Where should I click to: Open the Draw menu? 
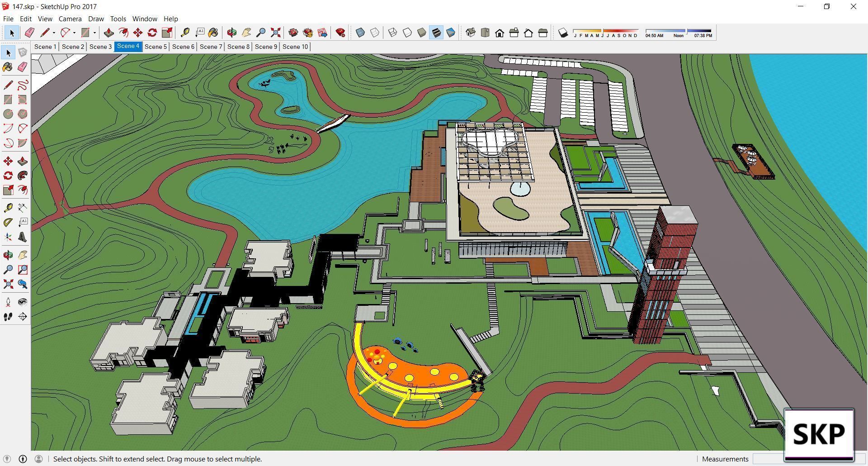96,19
